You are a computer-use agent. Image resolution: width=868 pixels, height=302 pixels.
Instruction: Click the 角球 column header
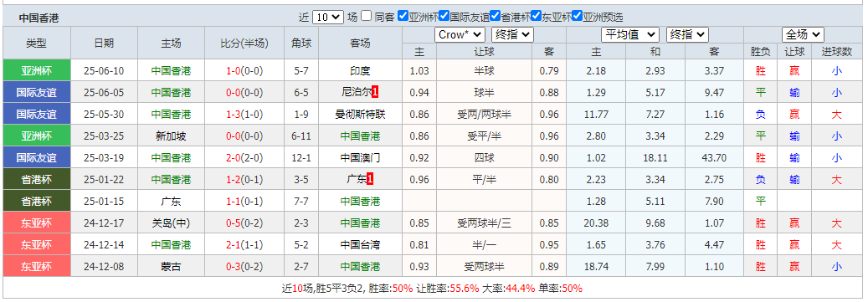tap(301, 44)
